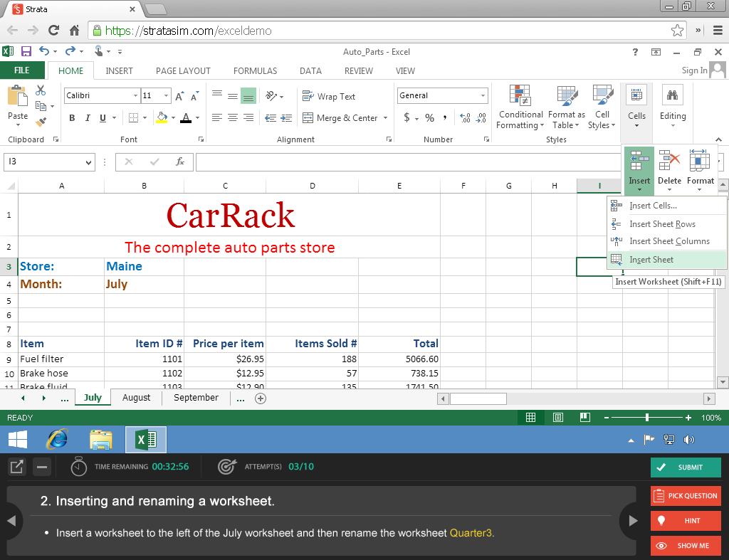Viewport: 729px width, 560px height.
Task: Select Insert Sheet from the menu
Action: point(666,260)
